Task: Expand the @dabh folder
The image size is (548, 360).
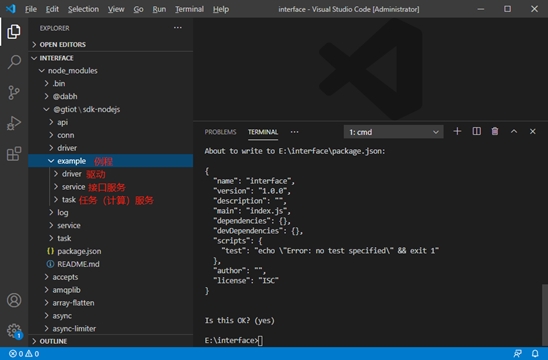Action: point(110,96)
